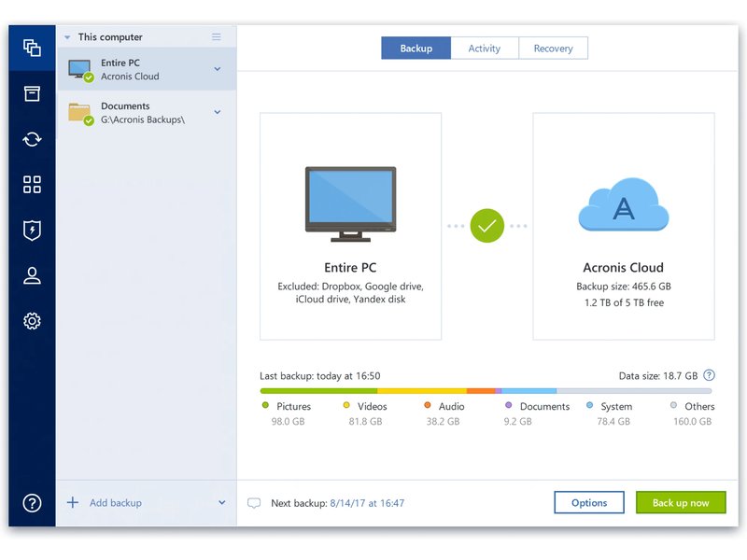Image resolution: width=747 pixels, height=560 pixels.
Task: Click the Data size help icon
Action: [x=709, y=375]
